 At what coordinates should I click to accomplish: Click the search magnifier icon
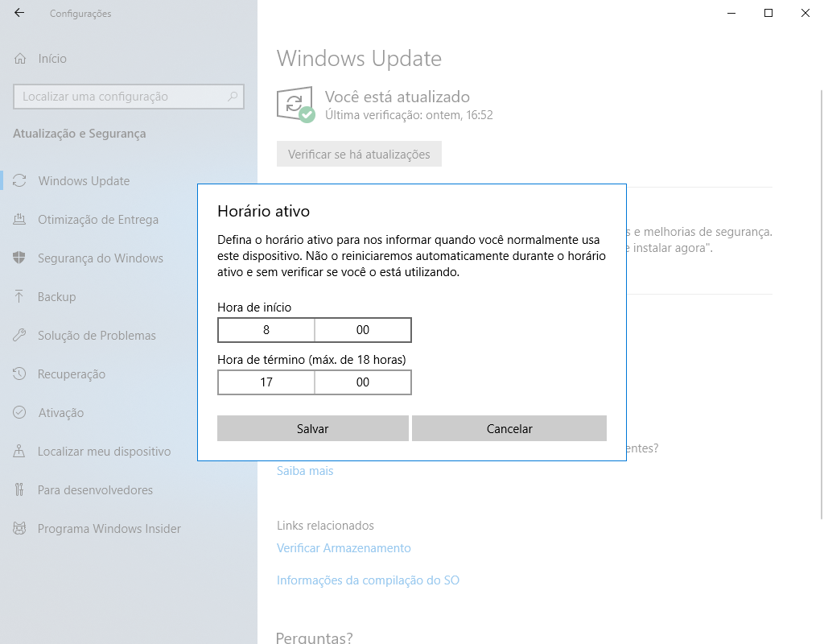click(x=233, y=97)
